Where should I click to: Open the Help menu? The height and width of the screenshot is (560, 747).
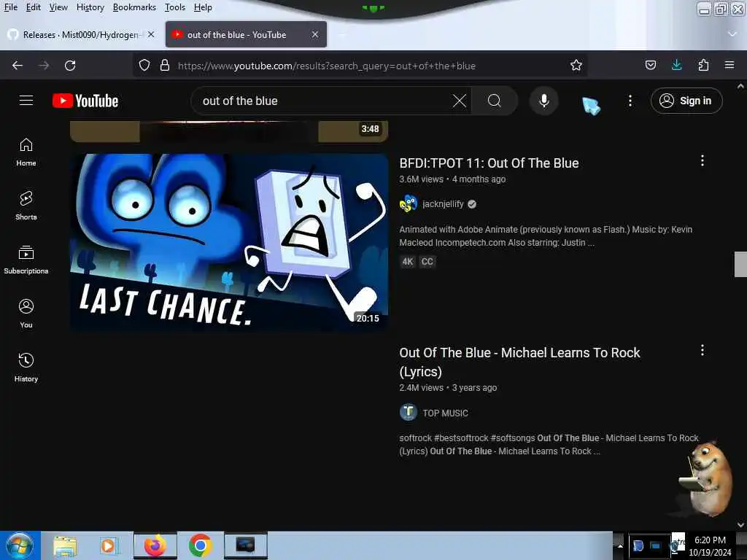tap(203, 7)
